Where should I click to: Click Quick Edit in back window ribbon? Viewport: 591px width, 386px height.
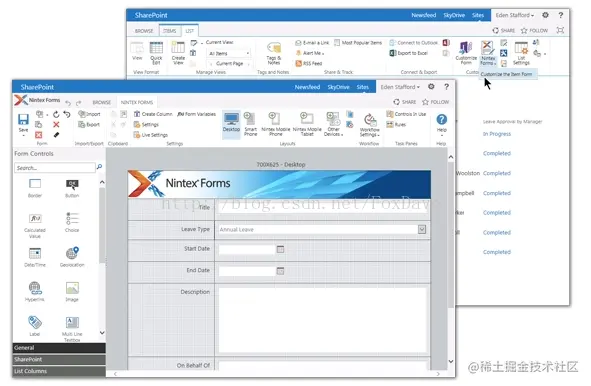pyautogui.click(x=156, y=53)
